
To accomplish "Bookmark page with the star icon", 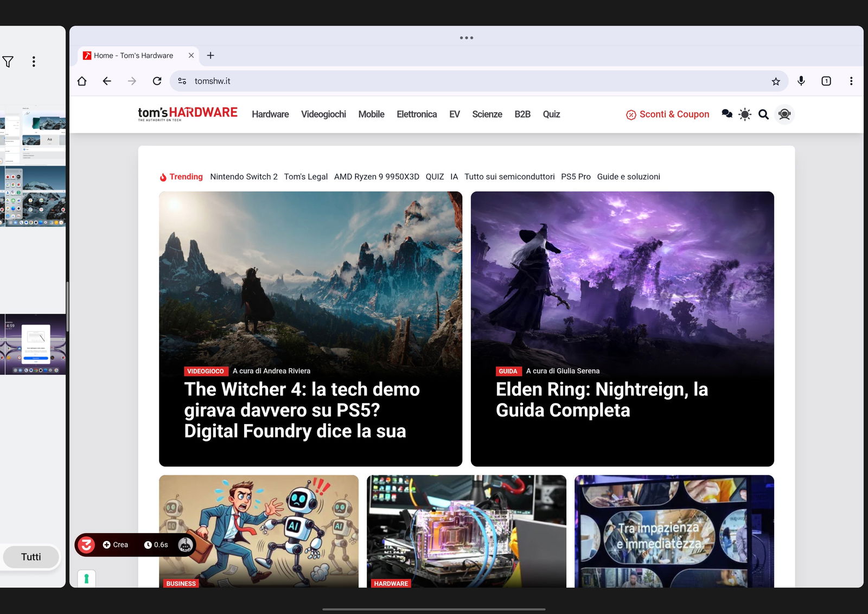I will tap(776, 81).
